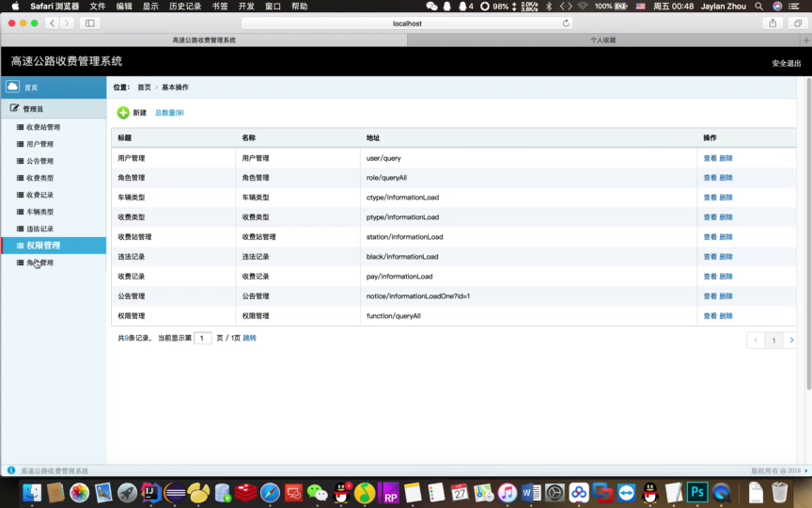Viewport: 812px width, 508px height.
Task: Open 角色管理 in the sidebar
Action: click(x=39, y=262)
